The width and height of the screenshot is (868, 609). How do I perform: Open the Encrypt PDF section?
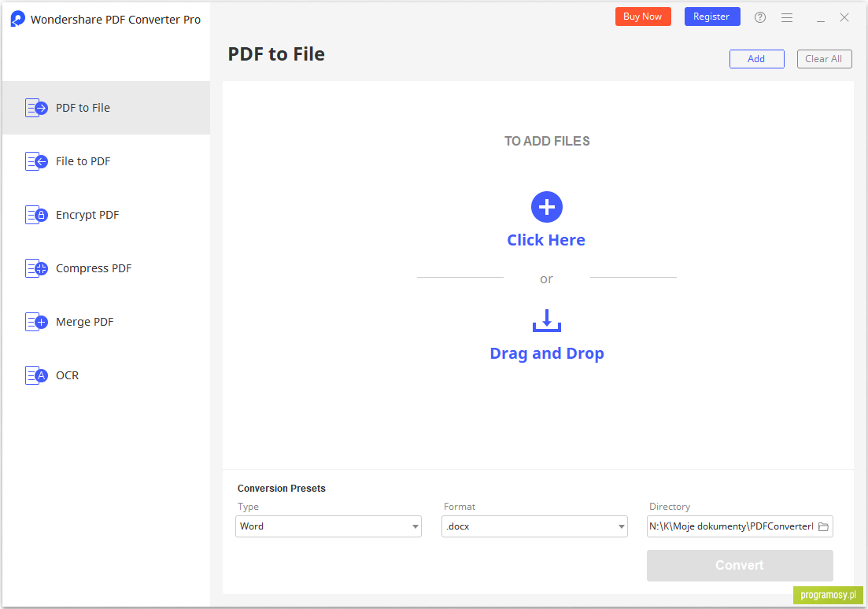[106, 215]
